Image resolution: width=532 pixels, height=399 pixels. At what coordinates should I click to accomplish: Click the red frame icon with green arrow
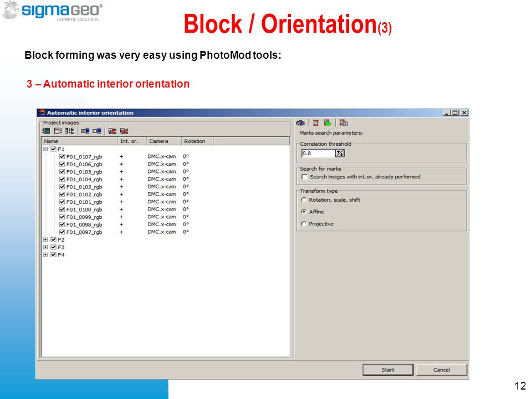click(328, 123)
